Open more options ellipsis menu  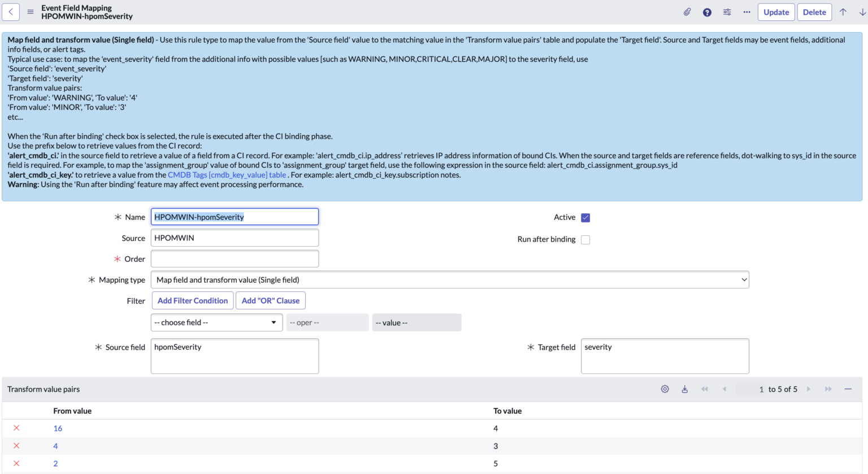point(747,12)
